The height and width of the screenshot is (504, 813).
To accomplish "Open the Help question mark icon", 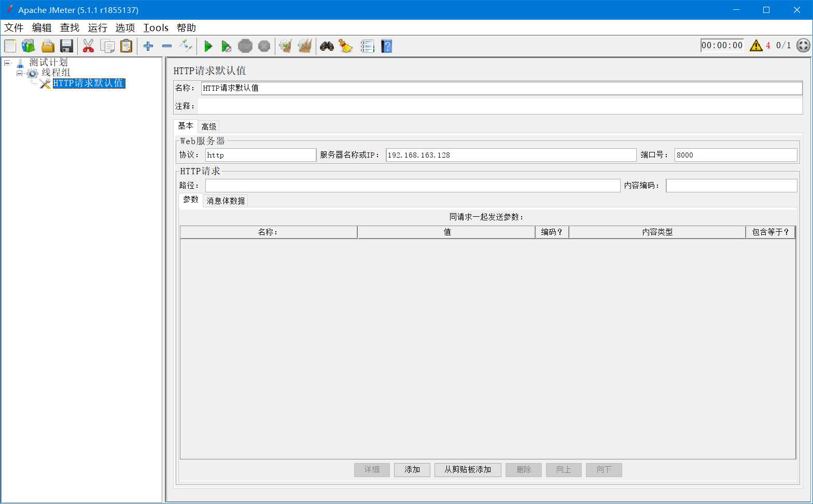I will click(386, 46).
